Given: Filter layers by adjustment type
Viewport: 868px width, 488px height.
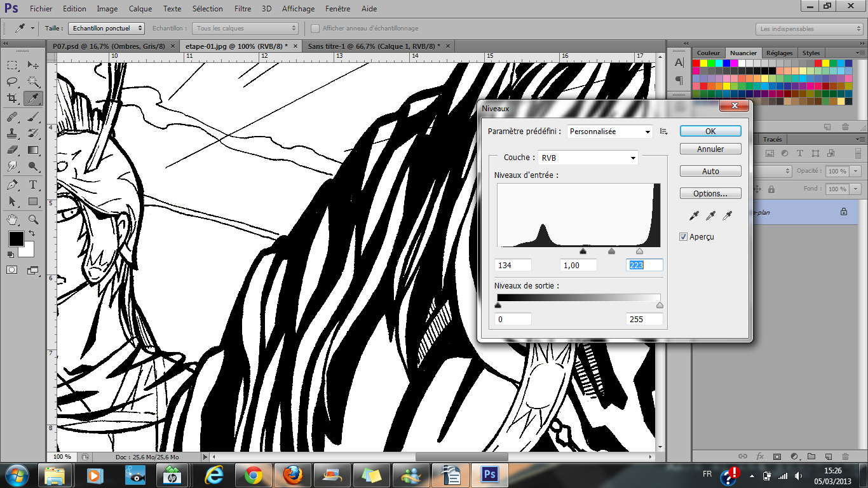Looking at the screenshot, I should click(x=784, y=153).
